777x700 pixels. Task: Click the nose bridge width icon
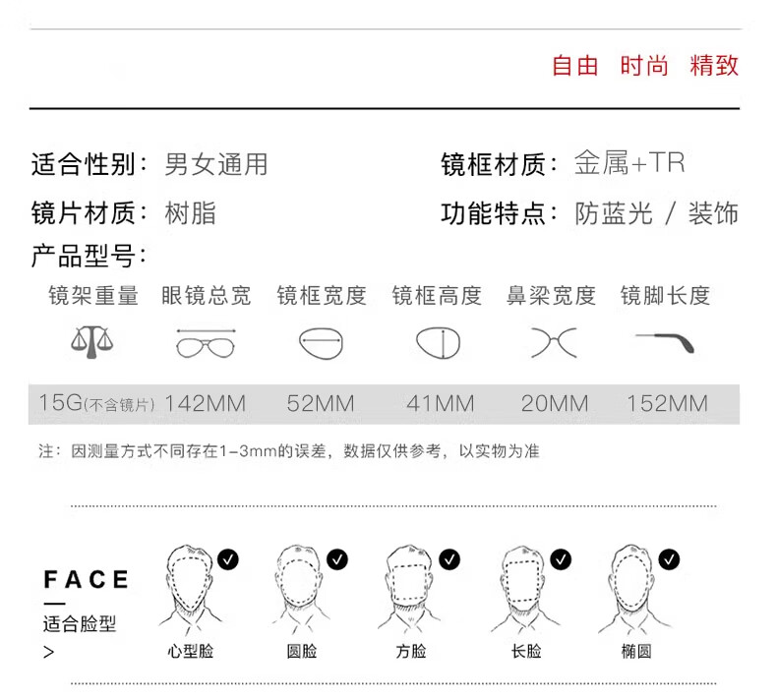(554, 342)
